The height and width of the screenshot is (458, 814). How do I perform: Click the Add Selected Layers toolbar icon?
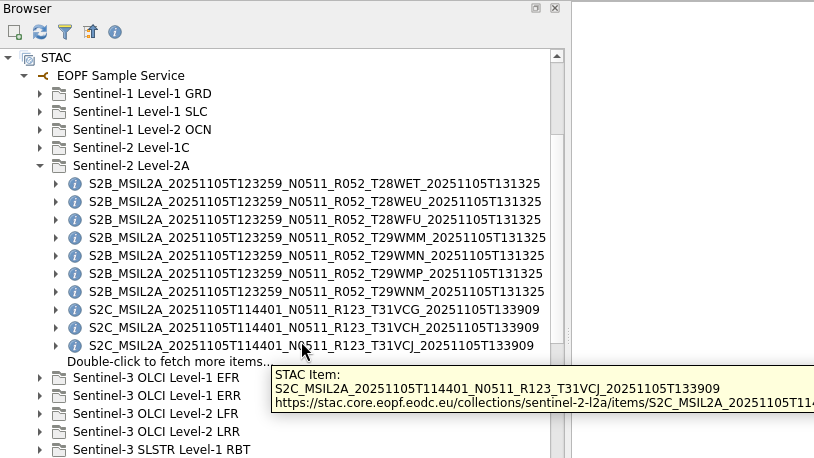14,32
